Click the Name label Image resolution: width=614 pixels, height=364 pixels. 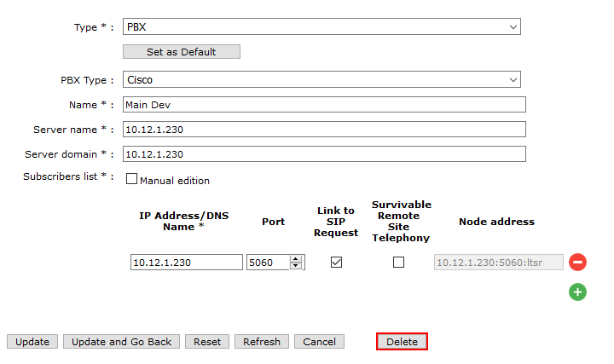[x=91, y=105]
